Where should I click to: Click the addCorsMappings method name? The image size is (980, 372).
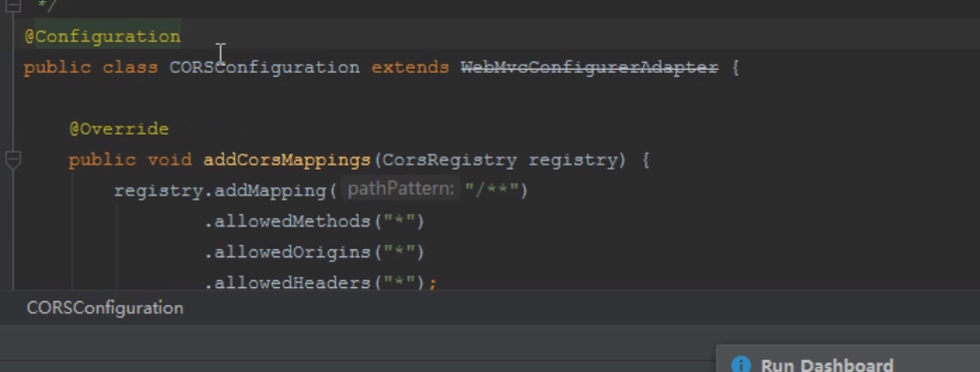pyautogui.click(x=287, y=160)
